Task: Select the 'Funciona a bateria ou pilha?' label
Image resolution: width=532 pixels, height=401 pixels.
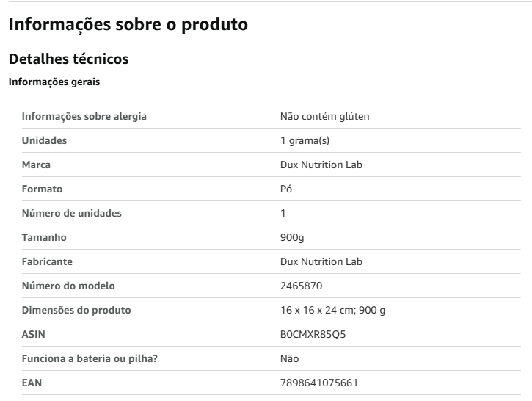Action: [90, 358]
